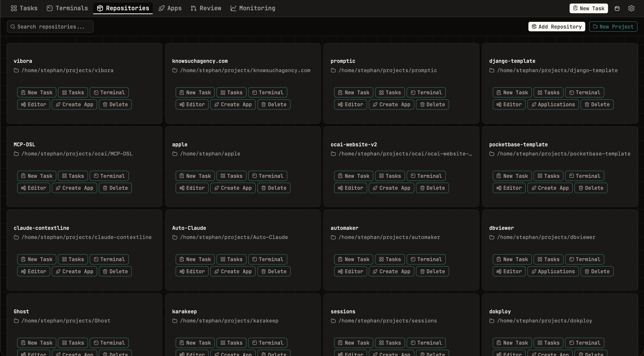Viewport: 644px width, 356px height.
Task: Open Editor for Auto-Claude
Action: (192, 271)
